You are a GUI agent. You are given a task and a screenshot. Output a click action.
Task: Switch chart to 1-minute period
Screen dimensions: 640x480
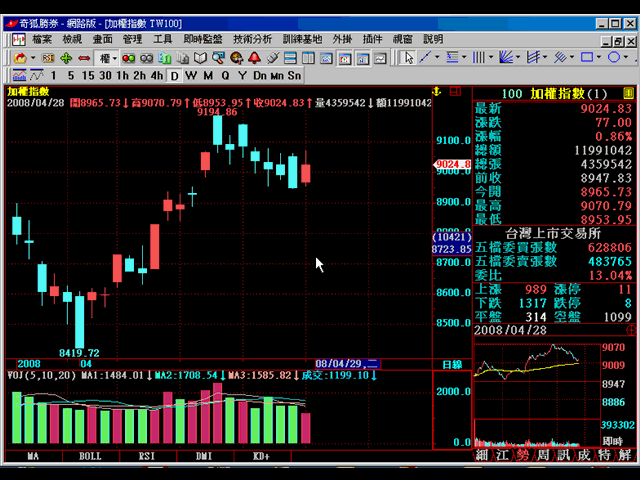[53, 76]
